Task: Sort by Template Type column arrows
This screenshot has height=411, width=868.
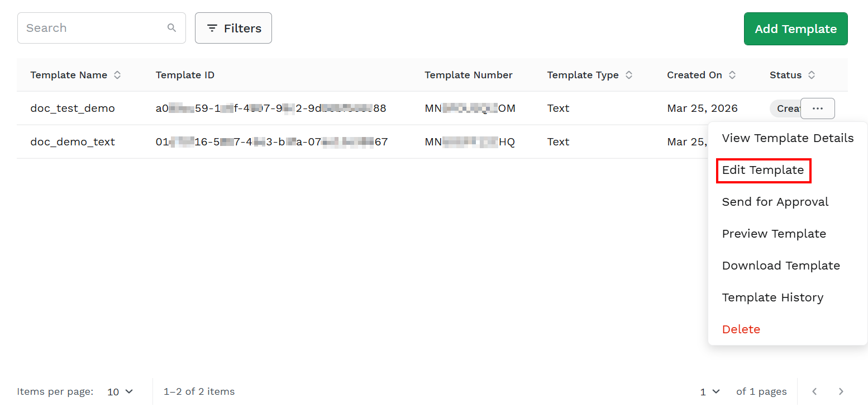Action: coord(629,75)
